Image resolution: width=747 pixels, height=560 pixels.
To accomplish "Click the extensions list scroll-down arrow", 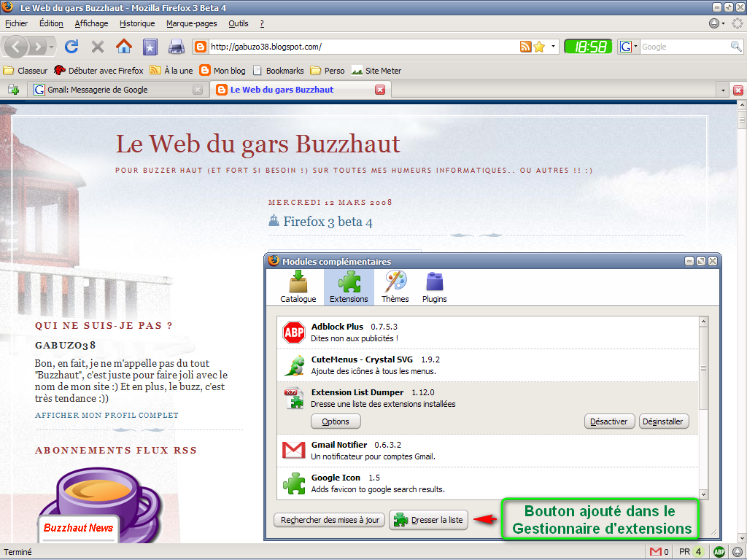I will (x=703, y=494).
